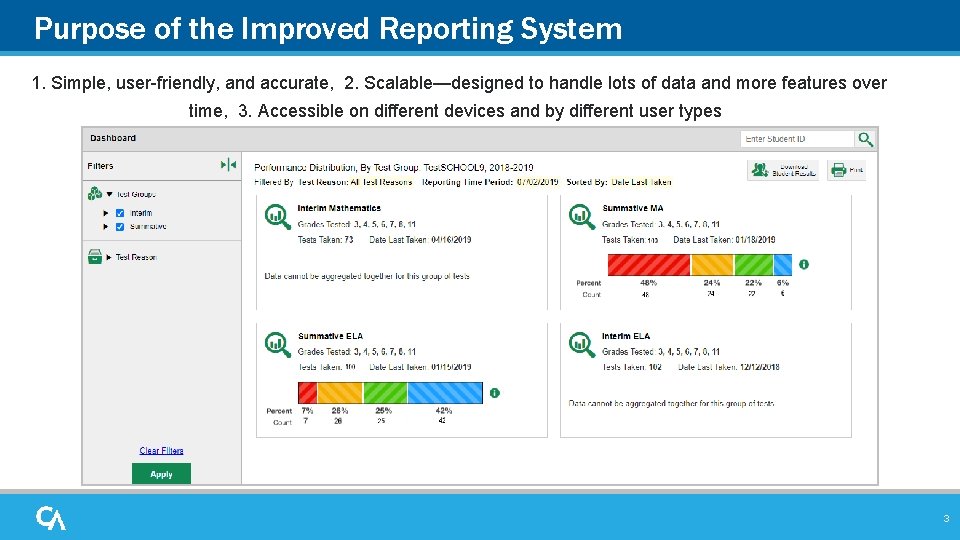This screenshot has height=540, width=960.
Task: Toggle the Summative checkbox
Action: point(120,227)
